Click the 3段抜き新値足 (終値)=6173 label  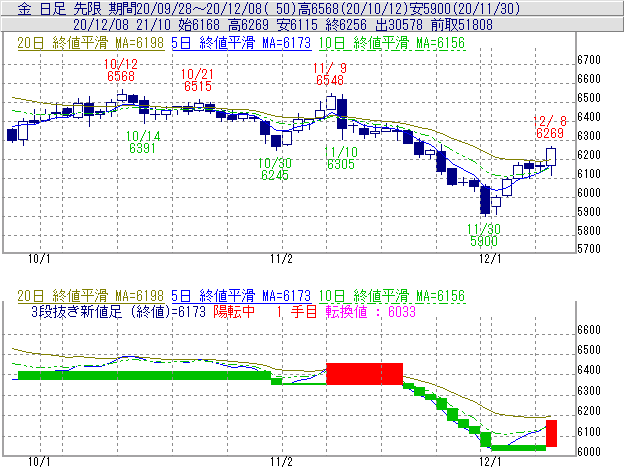pyautogui.click(x=118, y=311)
